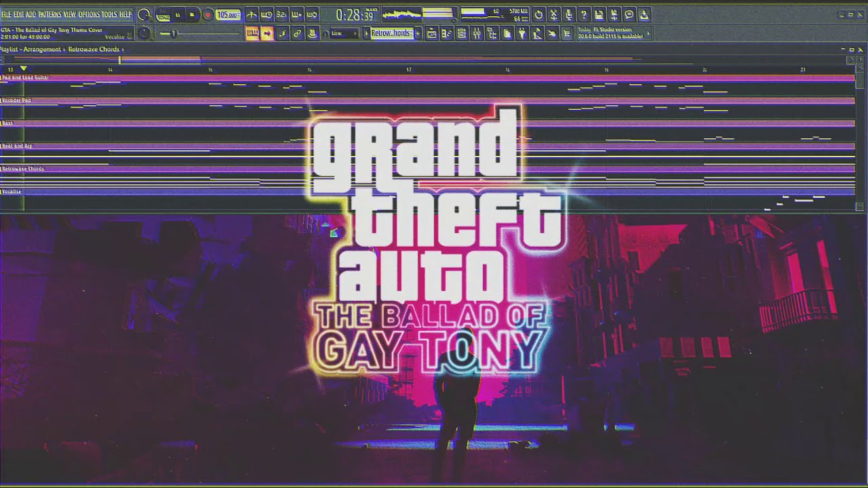The width and height of the screenshot is (868, 488).
Task: Click the 105.000 tempo field
Action: click(x=229, y=15)
